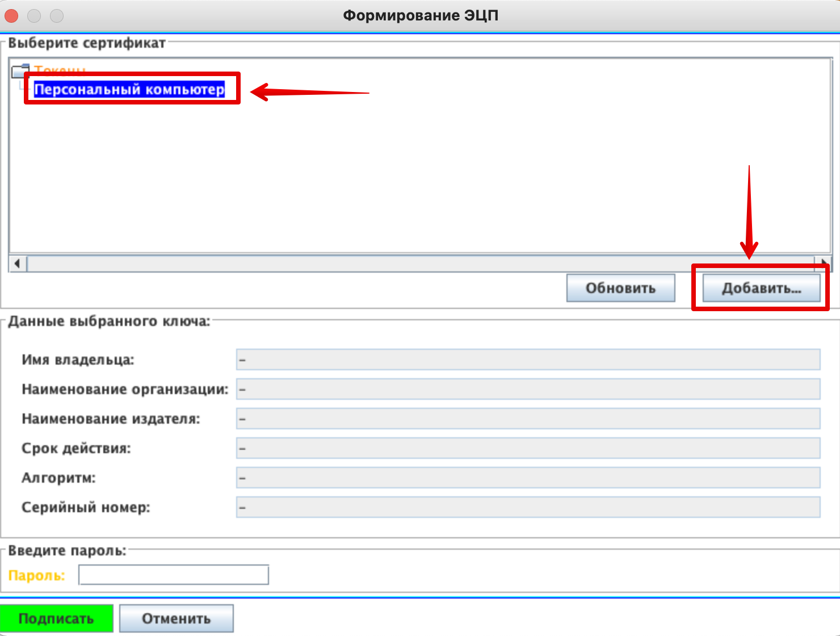Select the Персональный компьютер tree item
Image resolution: width=840 pixels, height=636 pixels.
click(x=129, y=89)
